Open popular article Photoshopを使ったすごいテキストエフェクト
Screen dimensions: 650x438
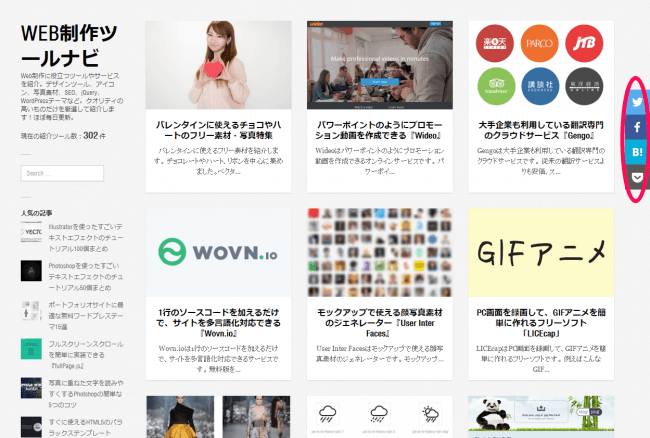point(86,276)
